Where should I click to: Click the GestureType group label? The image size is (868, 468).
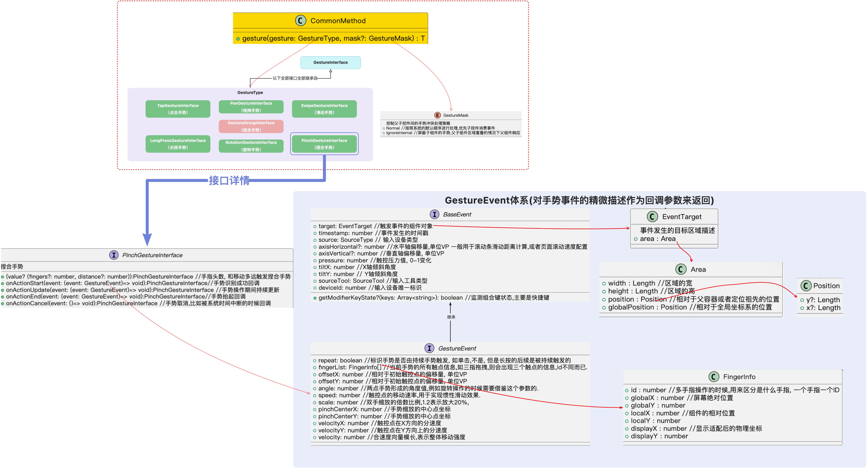(x=250, y=93)
